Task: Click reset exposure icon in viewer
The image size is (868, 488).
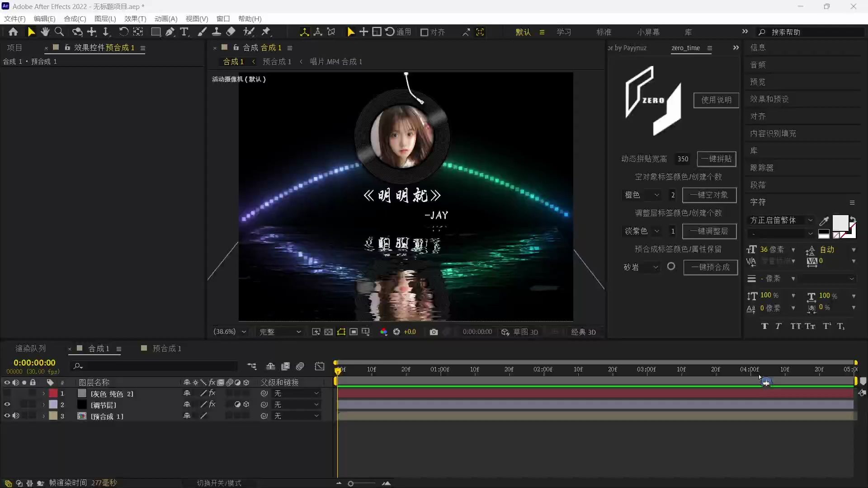Action: click(x=396, y=332)
